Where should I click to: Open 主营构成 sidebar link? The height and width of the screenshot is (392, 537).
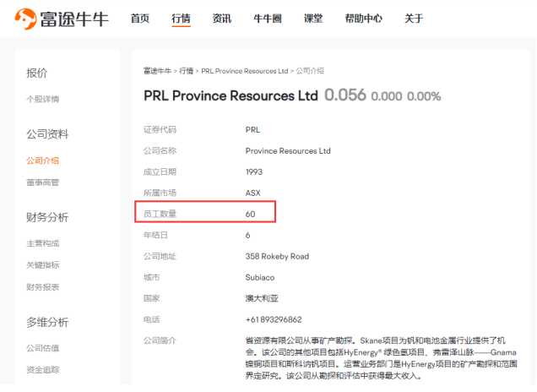coord(43,243)
